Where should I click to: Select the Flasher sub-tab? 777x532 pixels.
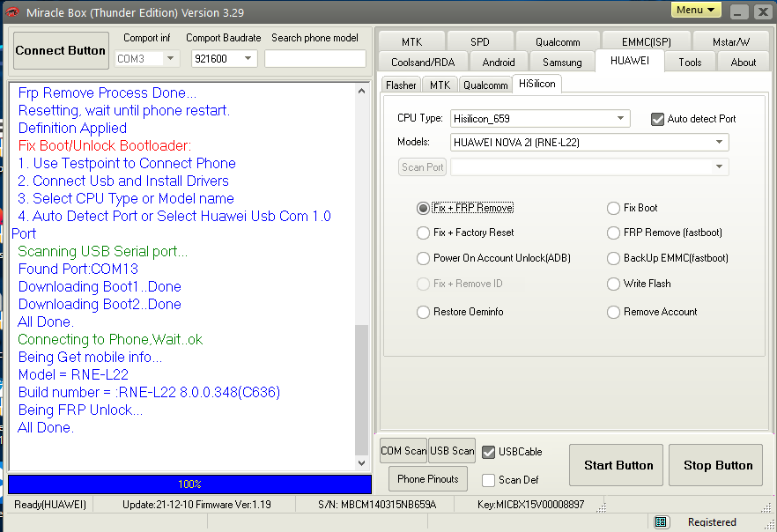pos(401,85)
